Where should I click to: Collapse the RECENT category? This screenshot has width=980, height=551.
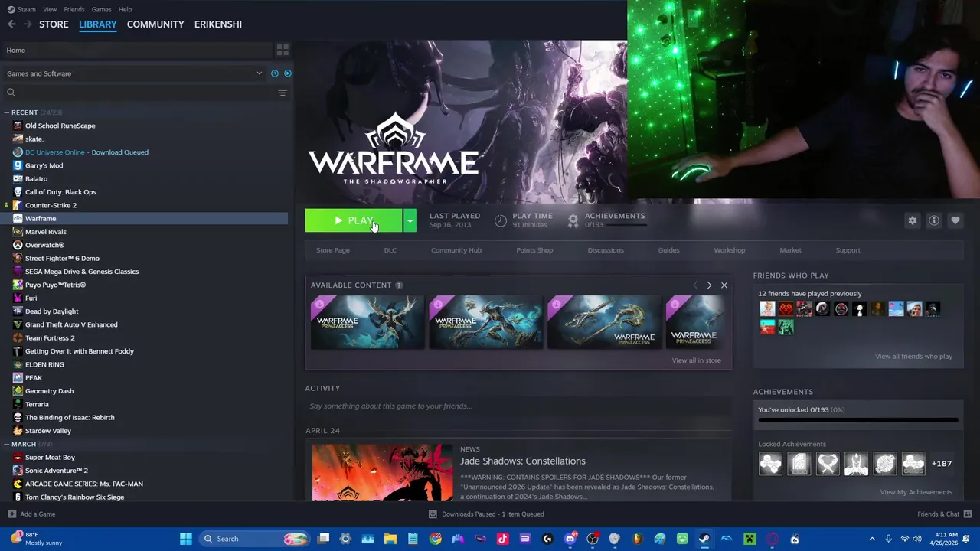click(7, 112)
